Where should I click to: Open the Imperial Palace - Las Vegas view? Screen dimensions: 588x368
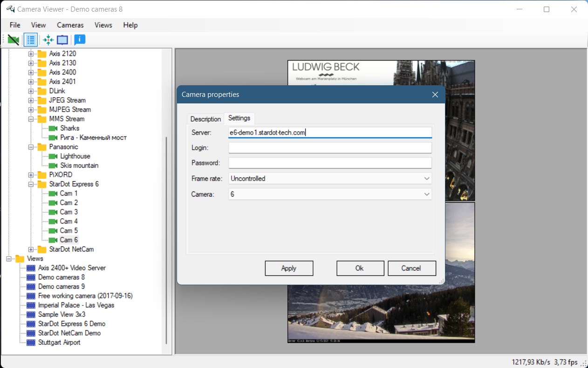76,305
